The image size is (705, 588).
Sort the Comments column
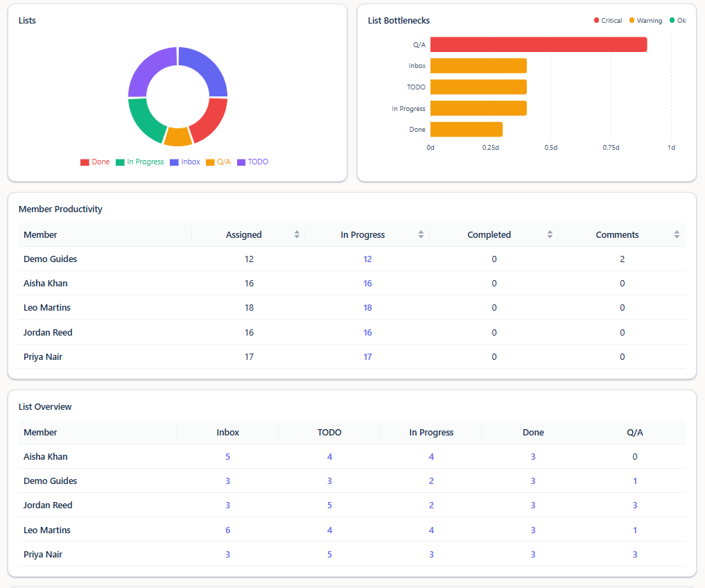(677, 234)
